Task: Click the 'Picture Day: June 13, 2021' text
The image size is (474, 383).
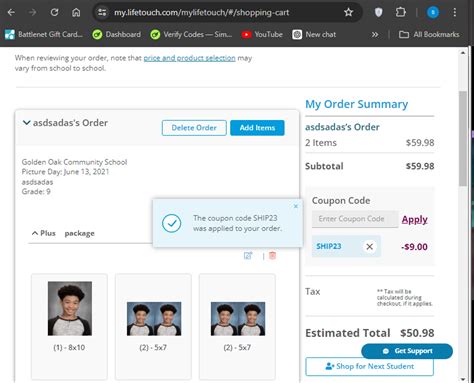Action: tap(65, 172)
